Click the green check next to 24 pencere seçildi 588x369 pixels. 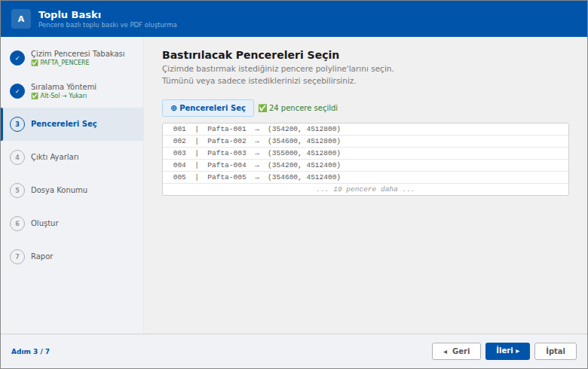tap(262, 108)
